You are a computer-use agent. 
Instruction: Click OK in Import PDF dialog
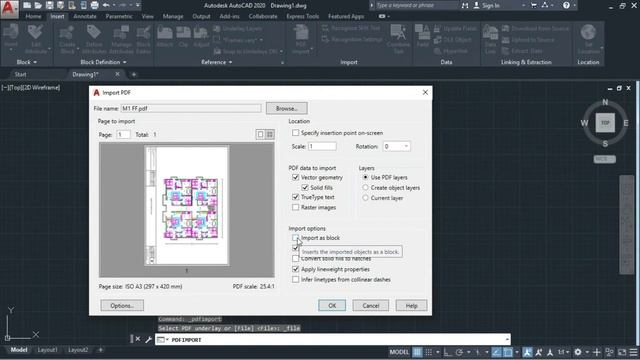tap(332, 305)
